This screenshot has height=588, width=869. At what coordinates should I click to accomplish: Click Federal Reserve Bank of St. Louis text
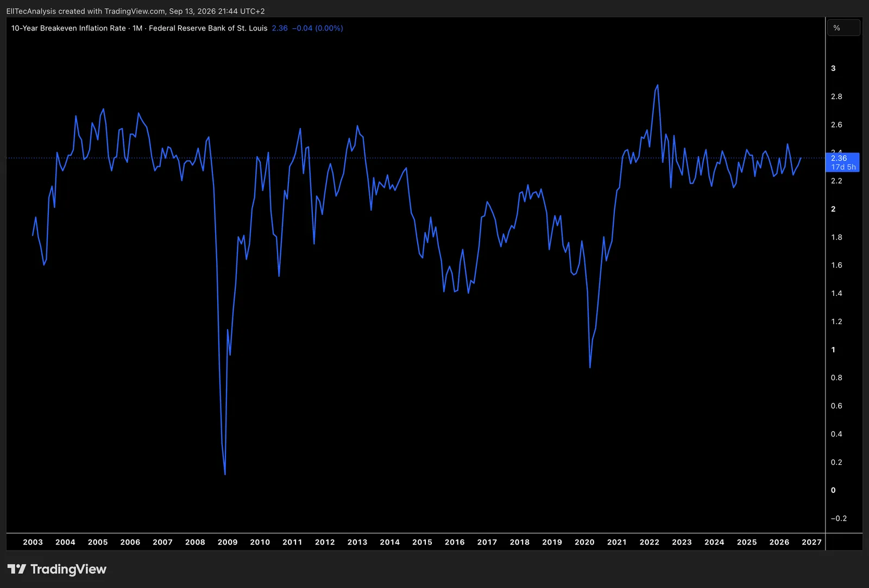coord(208,28)
